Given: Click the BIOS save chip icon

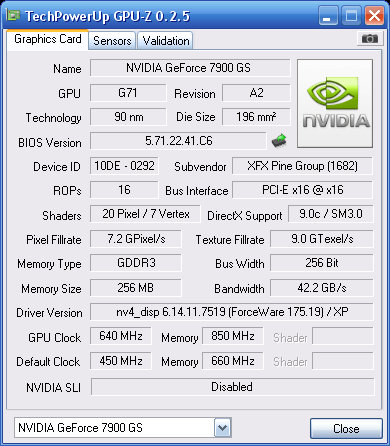Looking at the screenshot, I should click(x=279, y=141).
